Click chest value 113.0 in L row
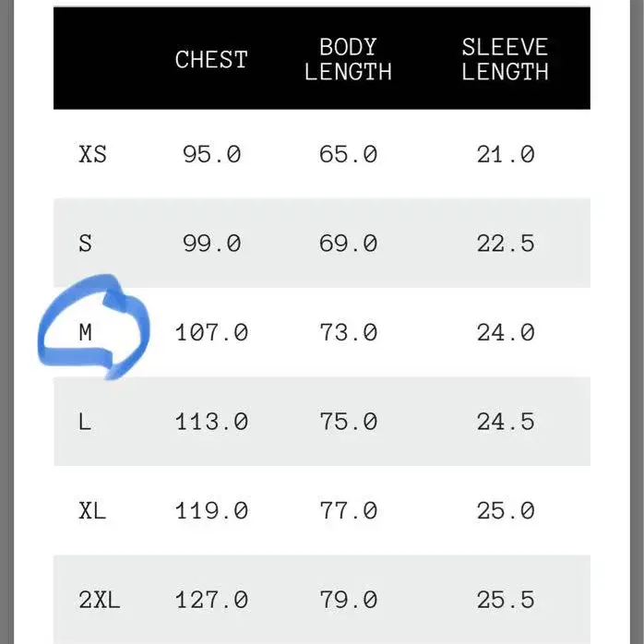 tap(211, 422)
